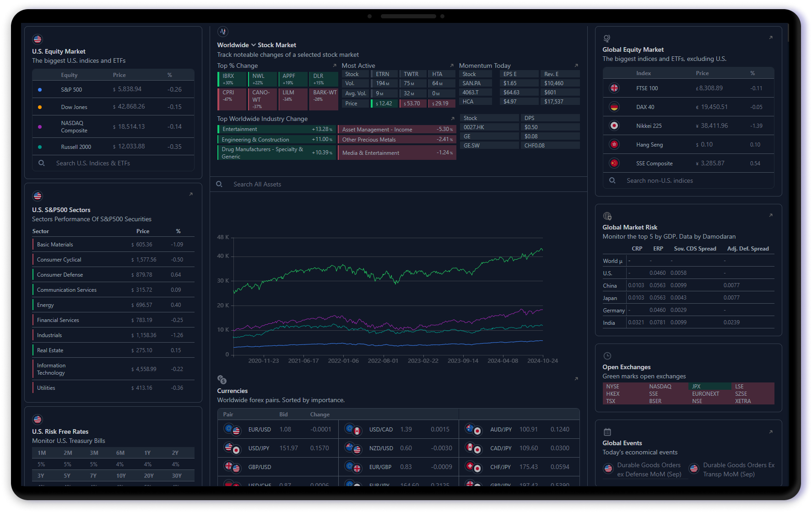Search U.S. Indices & ETFs field
This screenshot has width=812, height=513.
click(114, 163)
